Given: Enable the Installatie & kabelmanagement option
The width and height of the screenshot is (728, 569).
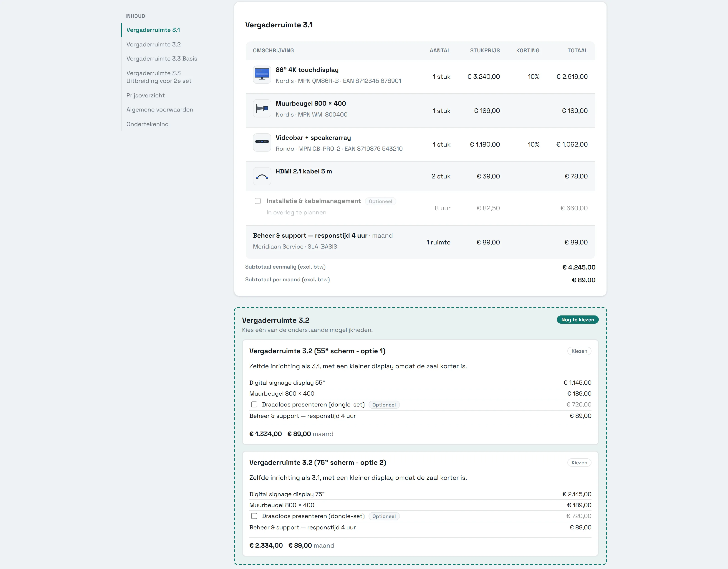Looking at the screenshot, I should tap(258, 201).
